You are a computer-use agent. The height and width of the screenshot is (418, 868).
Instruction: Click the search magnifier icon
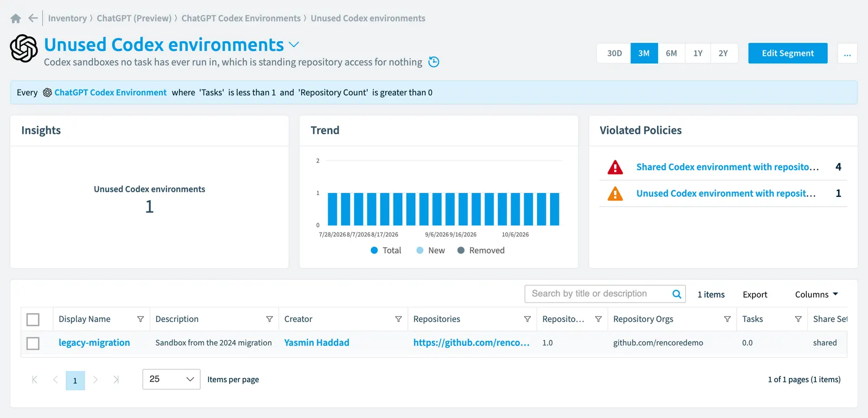point(676,294)
